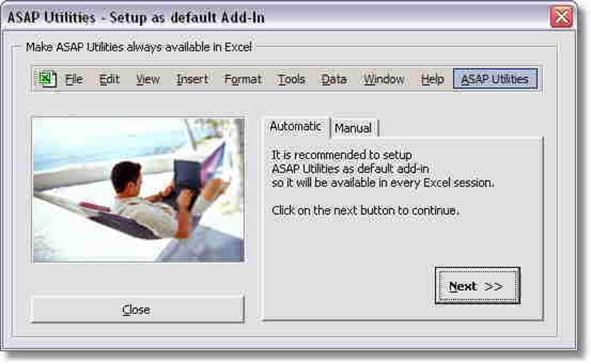Open the Format menu
The width and height of the screenshot is (591, 364).
tap(243, 79)
